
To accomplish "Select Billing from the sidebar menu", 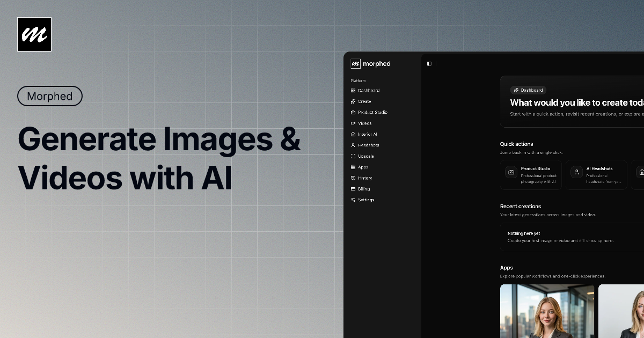I will (x=363, y=188).
